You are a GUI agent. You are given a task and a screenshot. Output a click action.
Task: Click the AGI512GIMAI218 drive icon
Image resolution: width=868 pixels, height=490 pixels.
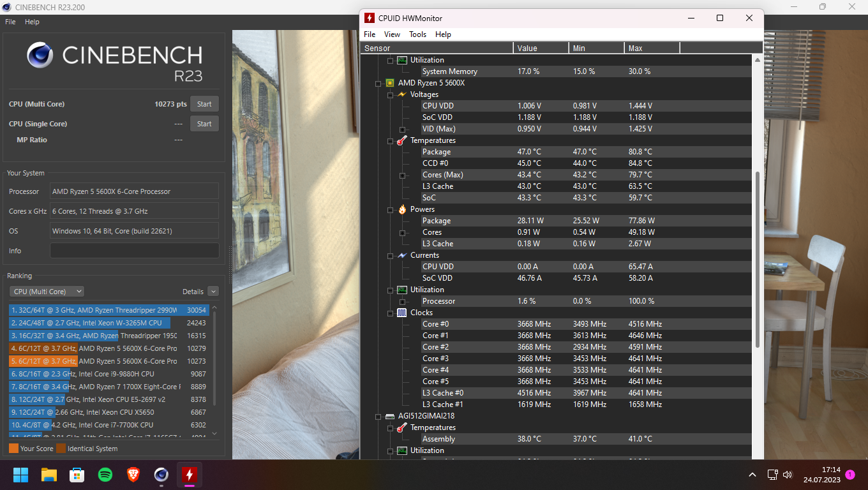389,416
